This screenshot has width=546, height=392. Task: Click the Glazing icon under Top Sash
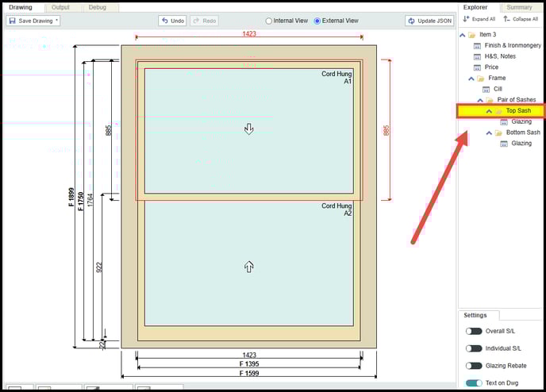click(504, 122)
